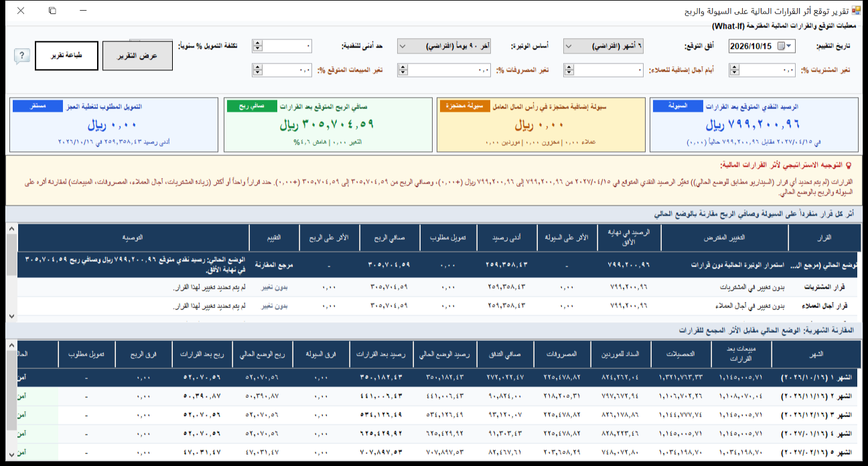Click the مرجع المقارنة cell in baseline row

tap(275, 265)
